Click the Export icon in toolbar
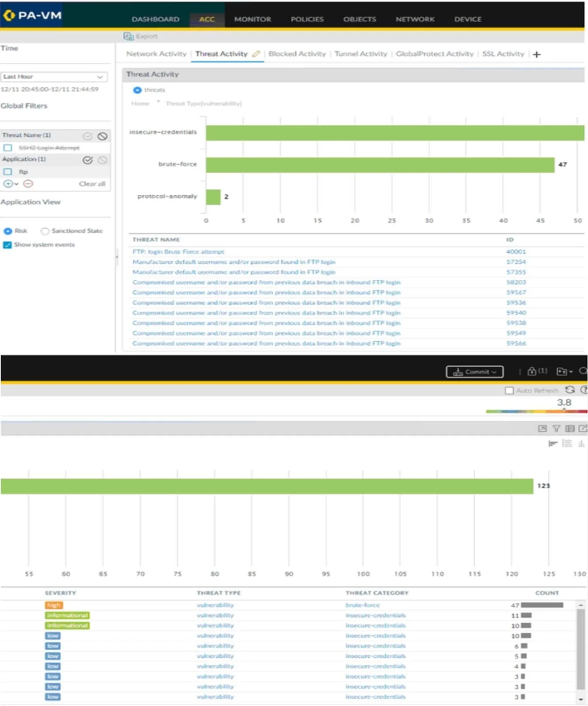Screen dimensions: 588x706 128,36
